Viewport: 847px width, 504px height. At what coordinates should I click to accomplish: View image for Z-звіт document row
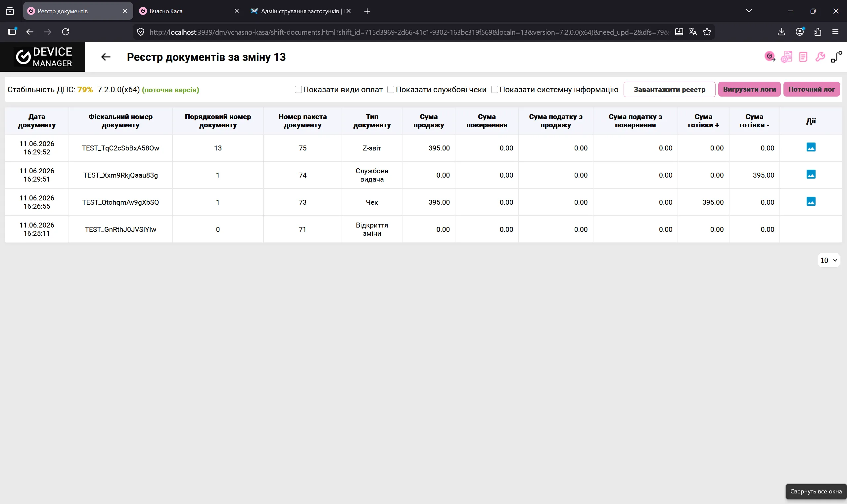[811, 147]
